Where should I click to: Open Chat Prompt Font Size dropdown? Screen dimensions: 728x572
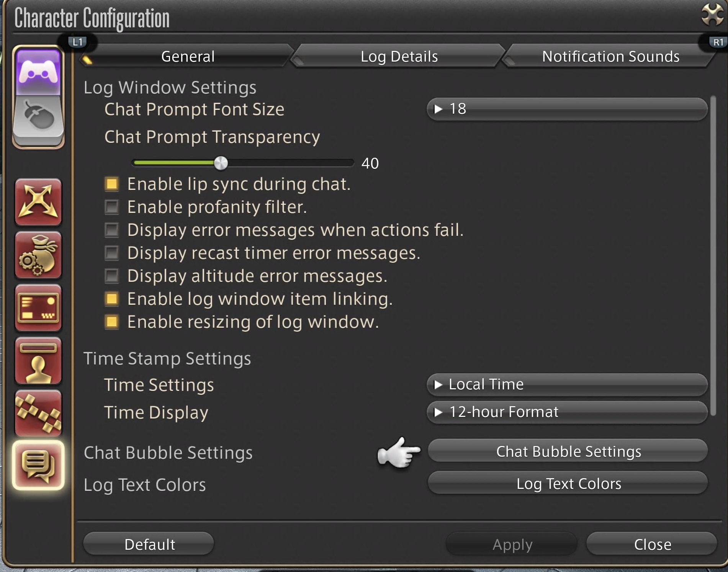click(x=567, y=109)
